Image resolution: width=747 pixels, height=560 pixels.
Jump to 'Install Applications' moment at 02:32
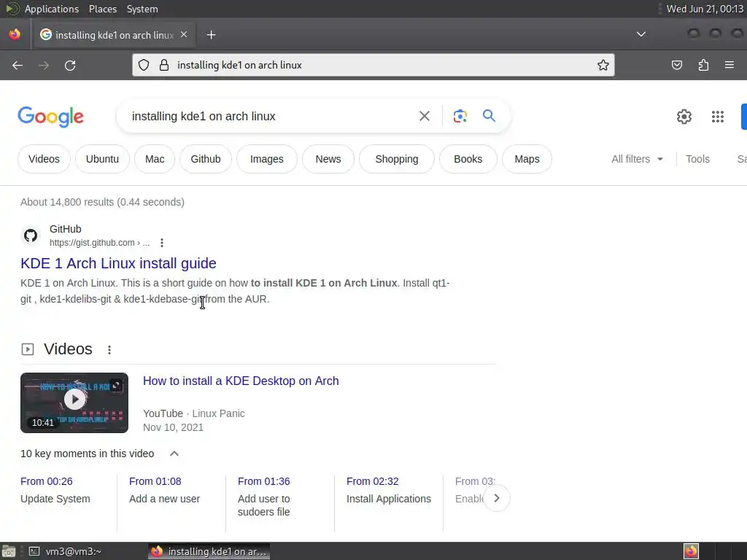click(389, 490)
